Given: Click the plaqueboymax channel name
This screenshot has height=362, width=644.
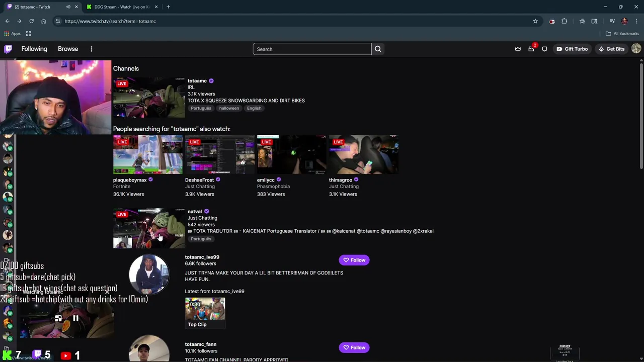Looking at the screenshot, I should pos(130,179).
